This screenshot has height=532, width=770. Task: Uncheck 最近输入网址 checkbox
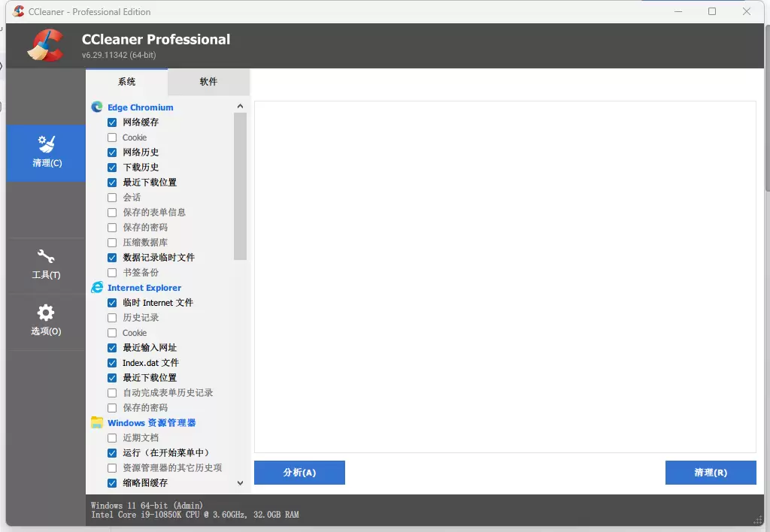pyautogui.click(x=112, y=348)
